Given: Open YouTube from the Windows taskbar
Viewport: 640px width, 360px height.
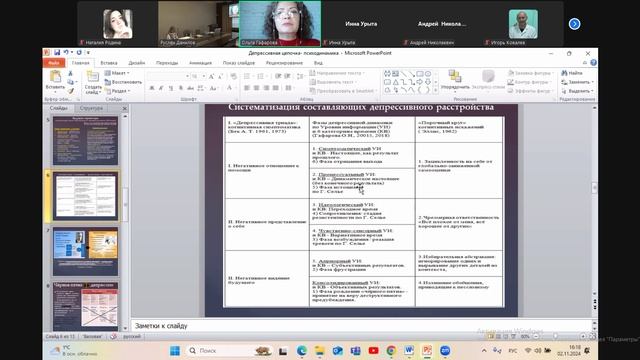Looking at the screenshot, I should pyautogui.click(x=373, y=351).
